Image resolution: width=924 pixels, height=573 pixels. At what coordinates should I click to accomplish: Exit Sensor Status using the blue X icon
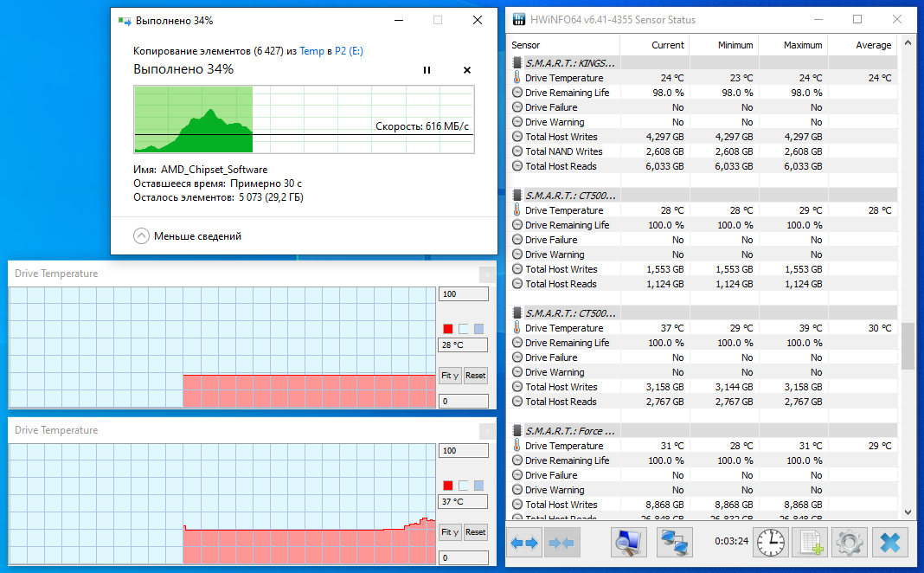889,542
